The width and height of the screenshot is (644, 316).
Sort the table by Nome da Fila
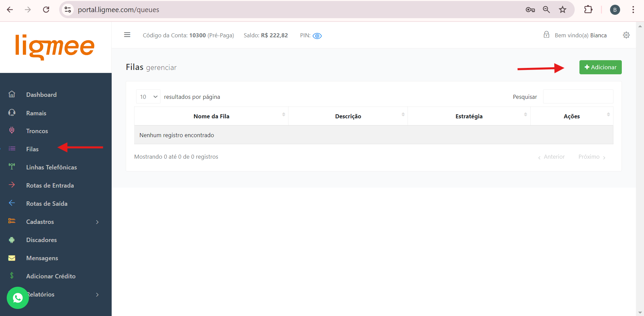tap(211, 116)
